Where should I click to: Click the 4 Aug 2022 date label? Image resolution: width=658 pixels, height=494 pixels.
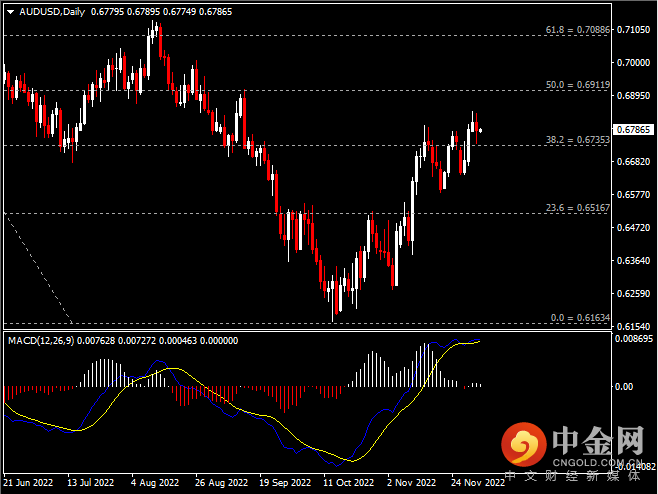click(154, 483)
